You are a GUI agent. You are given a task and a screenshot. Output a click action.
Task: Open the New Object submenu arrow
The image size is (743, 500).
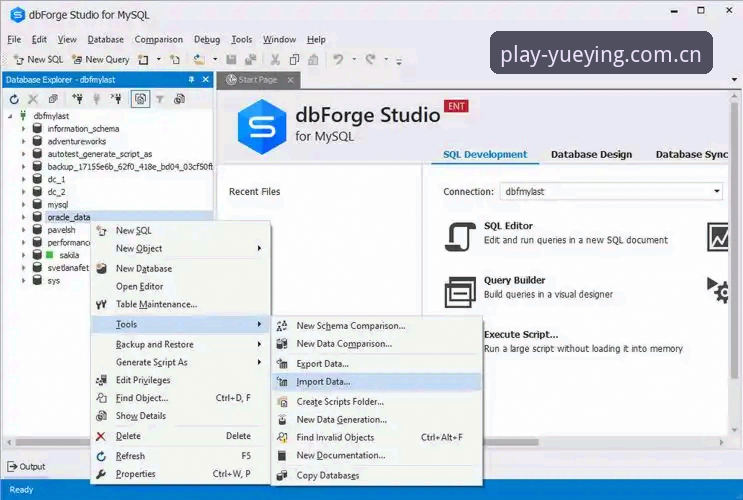tap(259, 248)
